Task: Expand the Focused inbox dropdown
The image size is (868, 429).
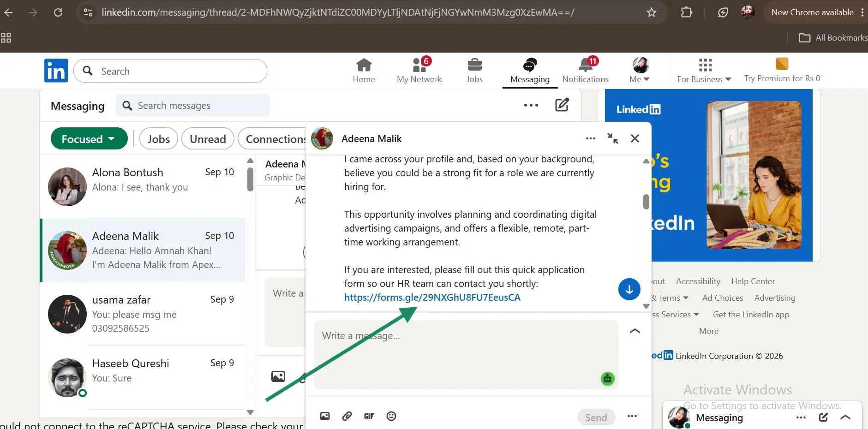Action: click(x=89, y=139)
